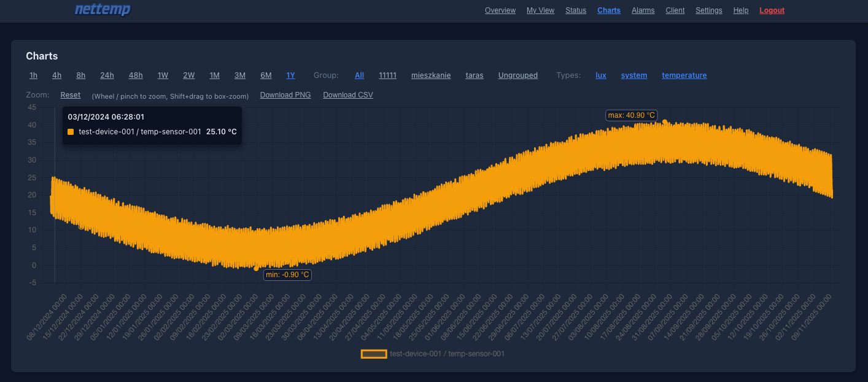This screenshot has height=382, width=868.
Task: Download the chart as PNG
Action: [x=285, y=94]
